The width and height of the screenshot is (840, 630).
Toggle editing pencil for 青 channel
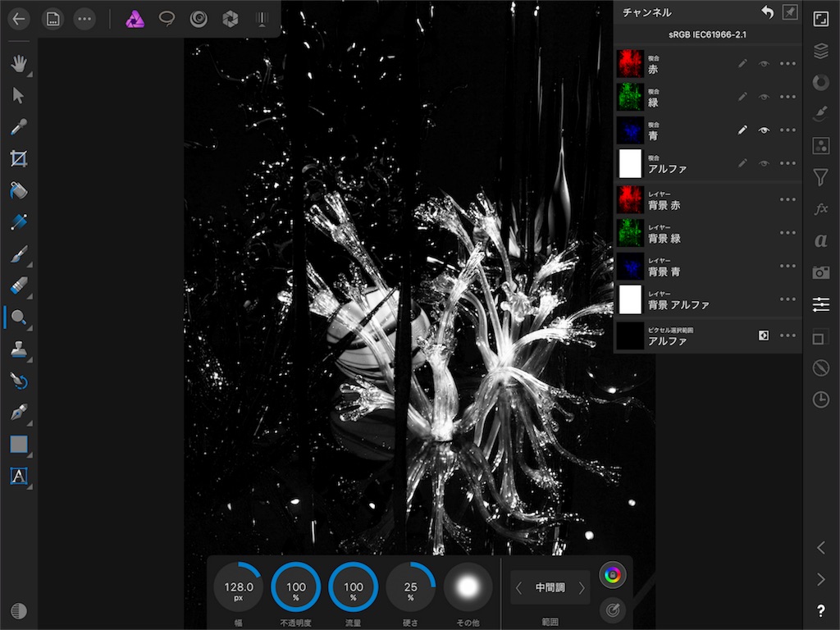pyautogui.click(x=742, y=130)
